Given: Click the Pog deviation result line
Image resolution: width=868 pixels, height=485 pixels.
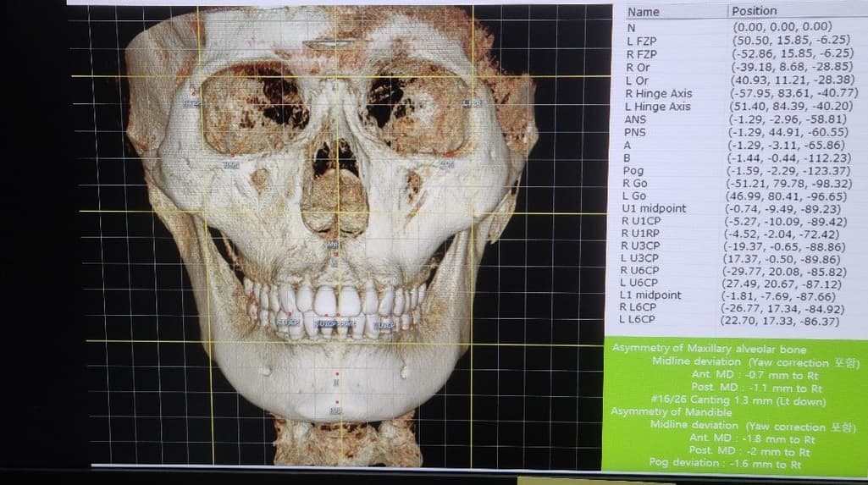Looking at the screenshot, I should (x=724, y=463).
